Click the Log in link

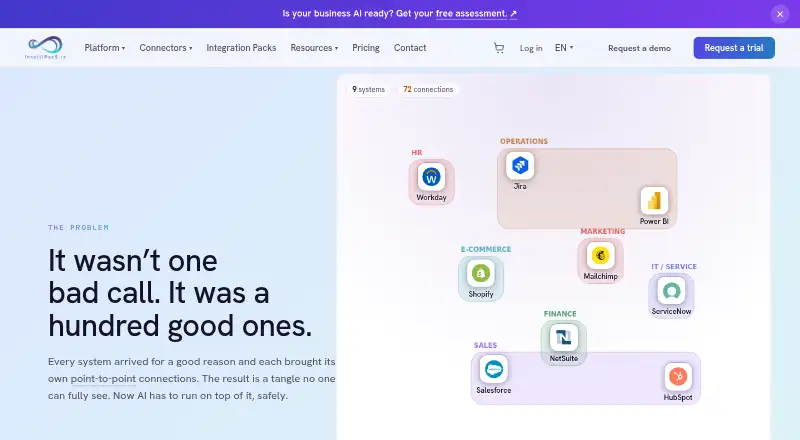coord(531,48)
